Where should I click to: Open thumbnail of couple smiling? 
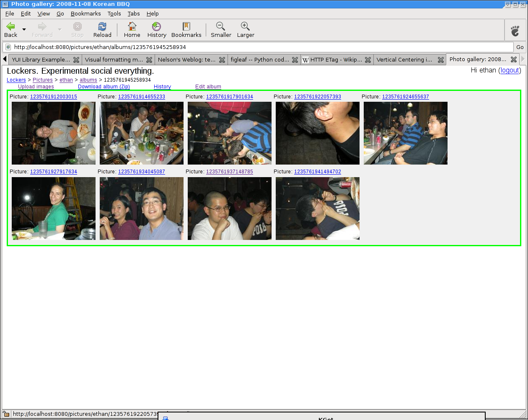pyautogui.click(x=142, y=209)
